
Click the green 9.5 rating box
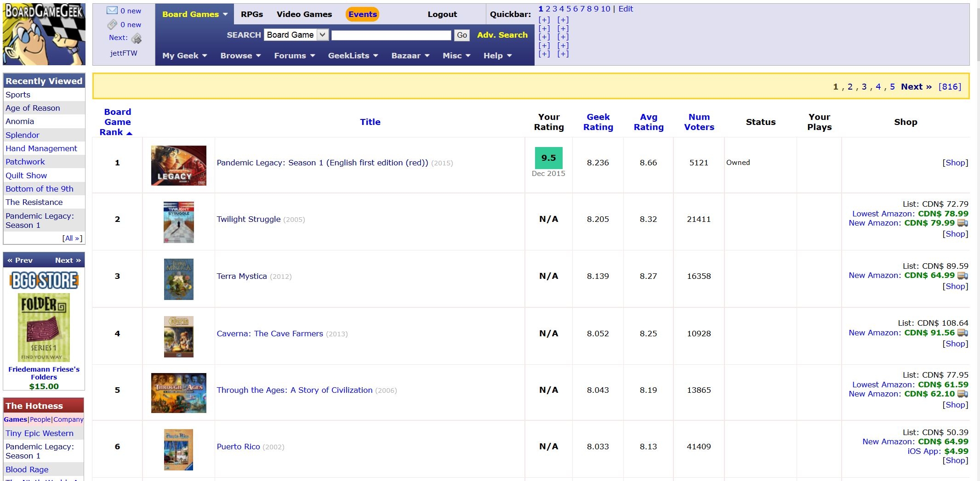(548, 158)
